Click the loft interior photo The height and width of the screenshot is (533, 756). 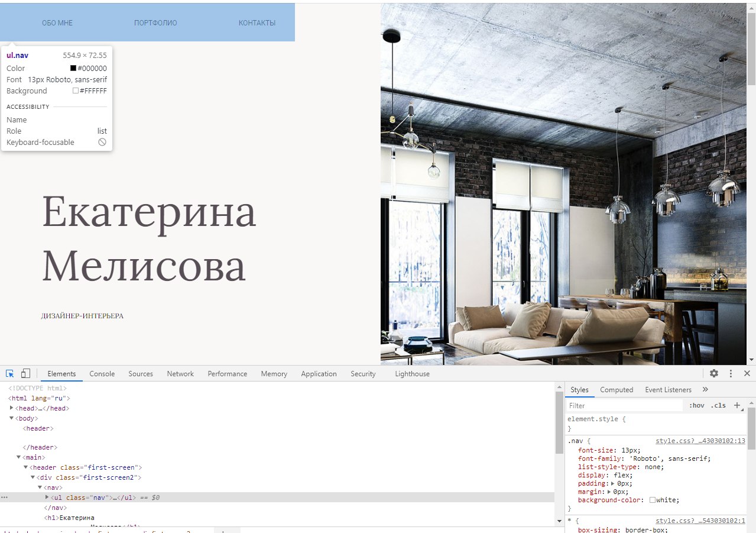coord(563,184)
